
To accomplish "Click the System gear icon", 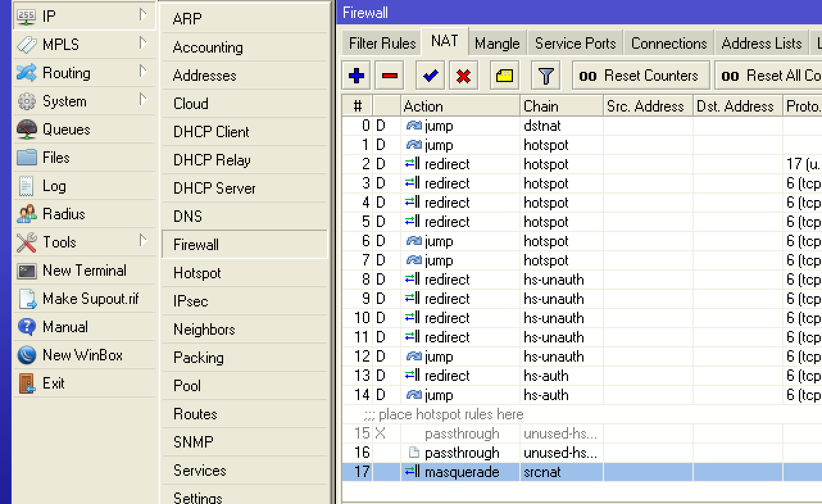I will 26,101.
